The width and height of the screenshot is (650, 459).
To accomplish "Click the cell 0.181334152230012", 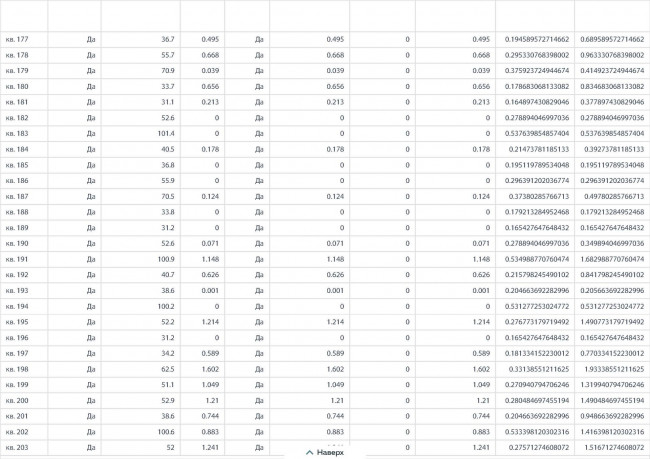I will (x=537, y=353).
